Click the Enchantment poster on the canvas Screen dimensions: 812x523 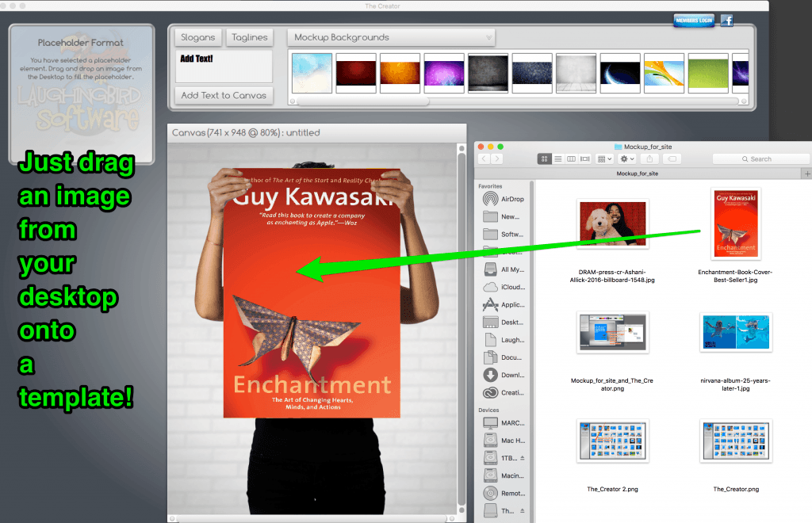312,293
